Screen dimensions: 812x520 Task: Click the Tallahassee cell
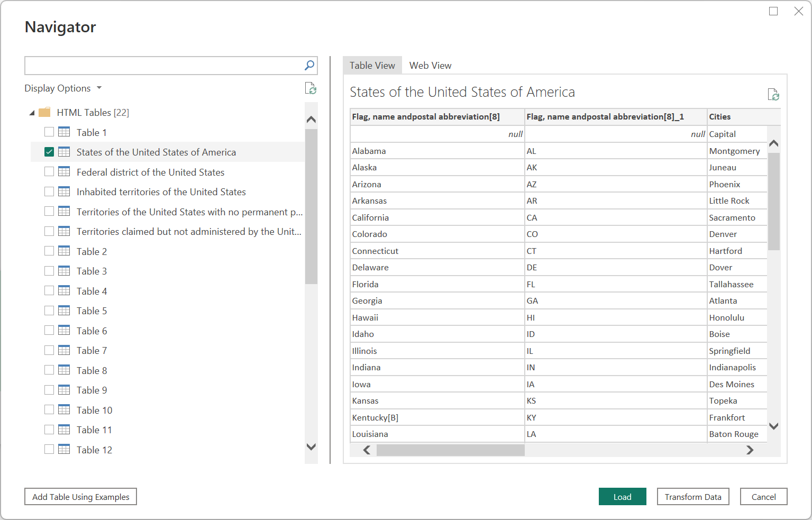[737, 284]
